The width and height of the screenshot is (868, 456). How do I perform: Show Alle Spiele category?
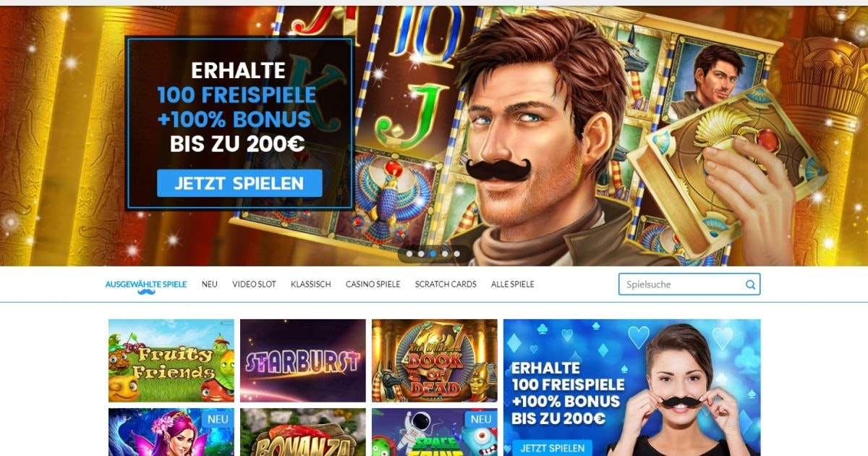(x=513, y=284)
